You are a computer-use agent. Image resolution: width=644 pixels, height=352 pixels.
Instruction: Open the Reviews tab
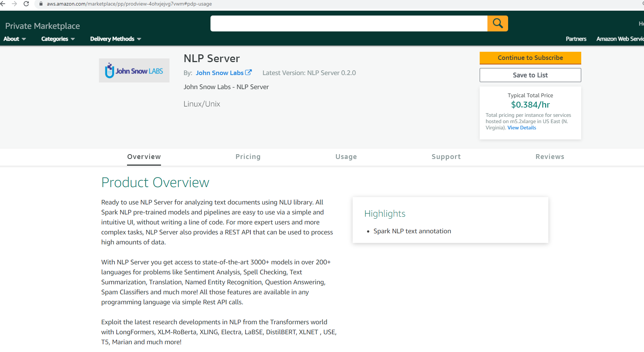point(550,157)
